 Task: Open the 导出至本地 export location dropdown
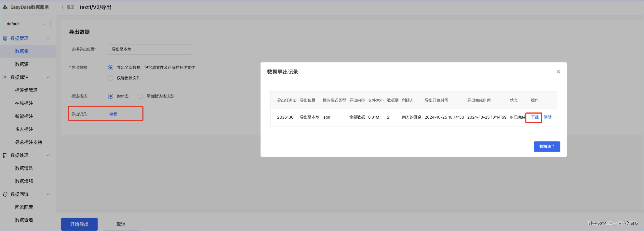pyautogui.click(x=150, y=49)
